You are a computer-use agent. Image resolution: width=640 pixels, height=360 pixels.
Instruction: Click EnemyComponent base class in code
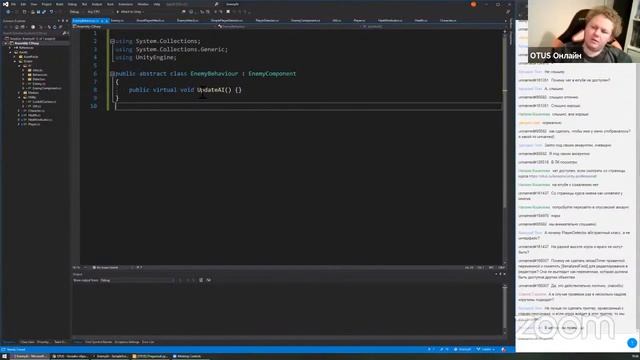point(272,74)
